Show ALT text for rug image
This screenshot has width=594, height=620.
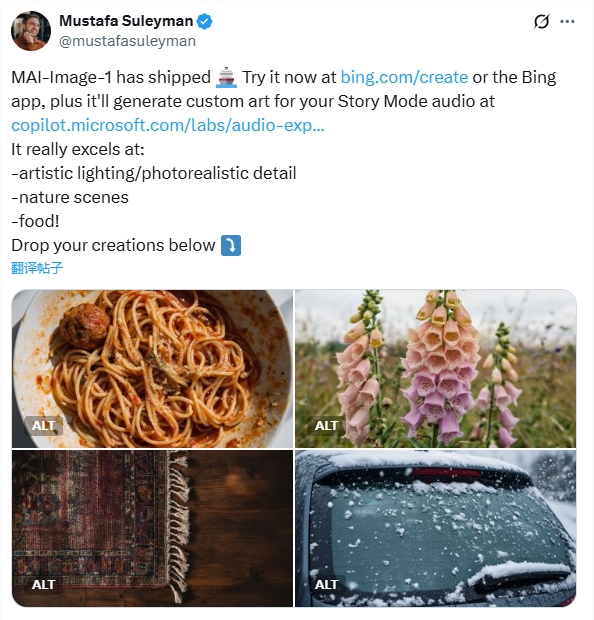click(43, 584)
